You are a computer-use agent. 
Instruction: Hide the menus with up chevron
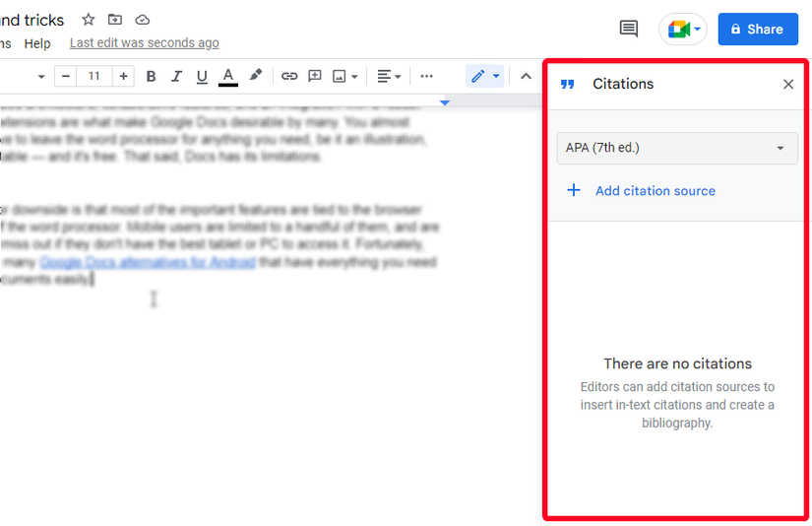(x=526, y=76)
